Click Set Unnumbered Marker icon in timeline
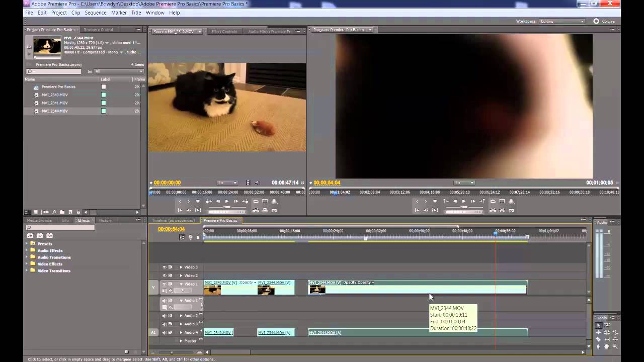 coord(198,237)
